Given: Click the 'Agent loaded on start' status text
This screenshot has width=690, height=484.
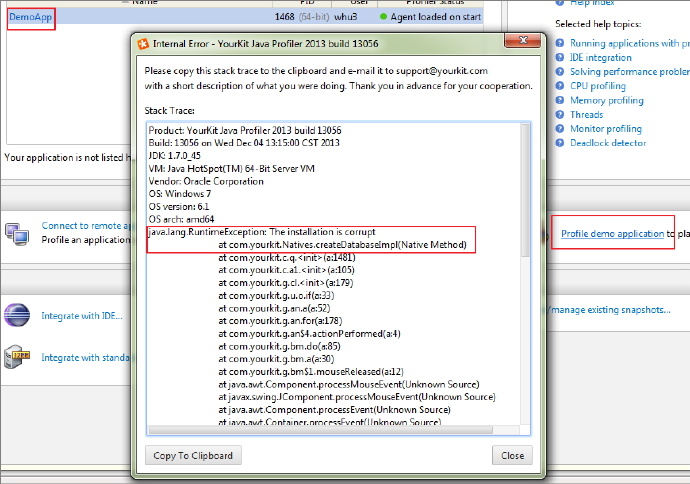Looking at the screenshot, I should [436, 17].
